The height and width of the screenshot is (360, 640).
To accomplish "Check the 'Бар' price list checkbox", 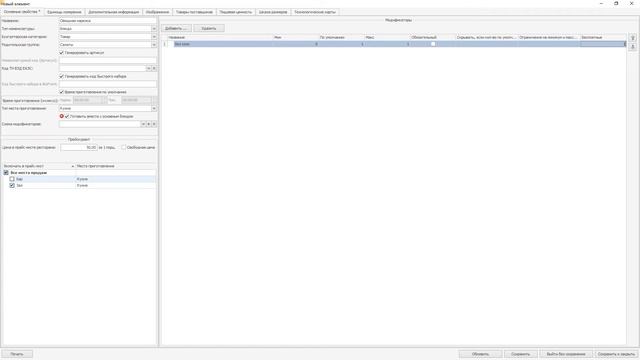I will (x=12, y=179).
